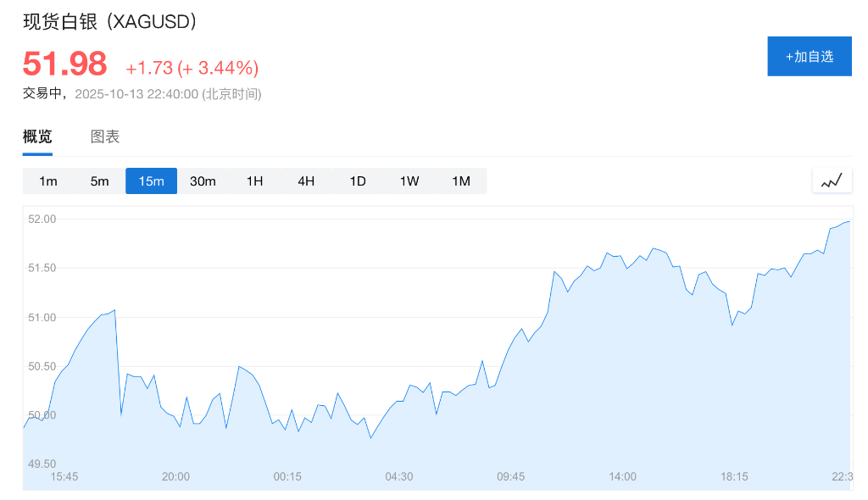The width and height of the screenshot is (868, 500).
Task: Open the chart type selector icon
Action: (x=832, y=180)
